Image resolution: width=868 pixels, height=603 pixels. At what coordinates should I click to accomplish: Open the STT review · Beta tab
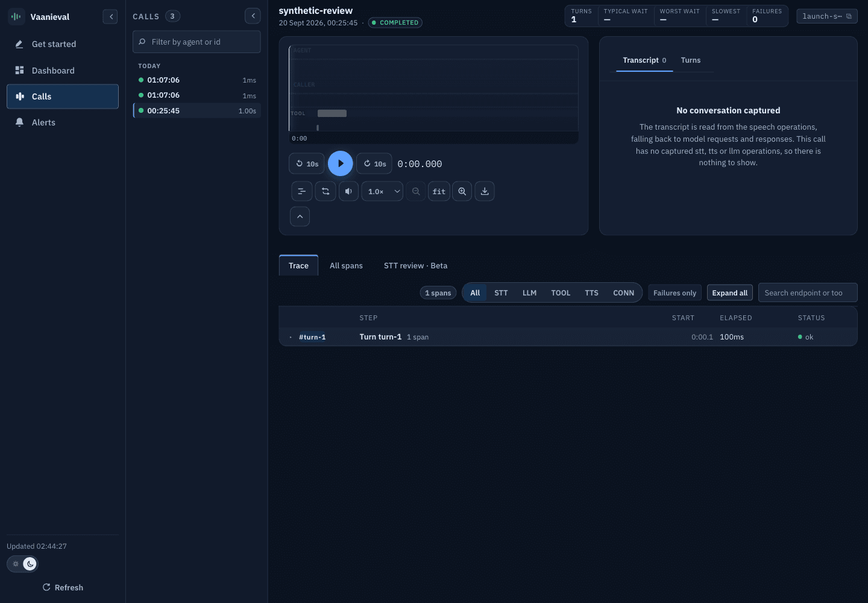415,265
